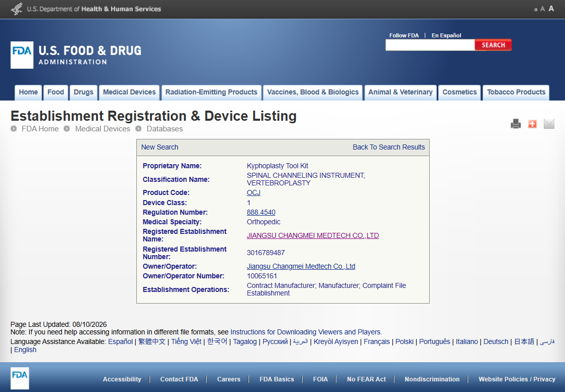Choose 한국어 language assistance

(217, 341)
